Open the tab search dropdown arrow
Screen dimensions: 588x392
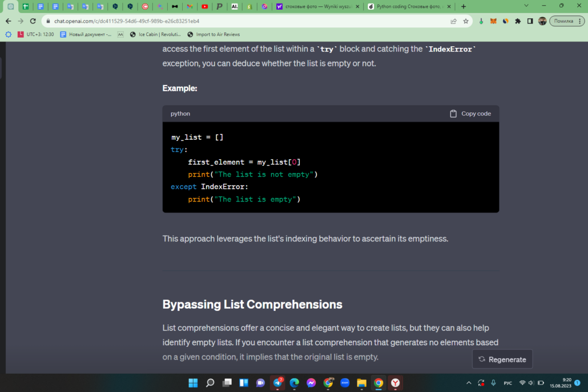[x=526, y=6]
